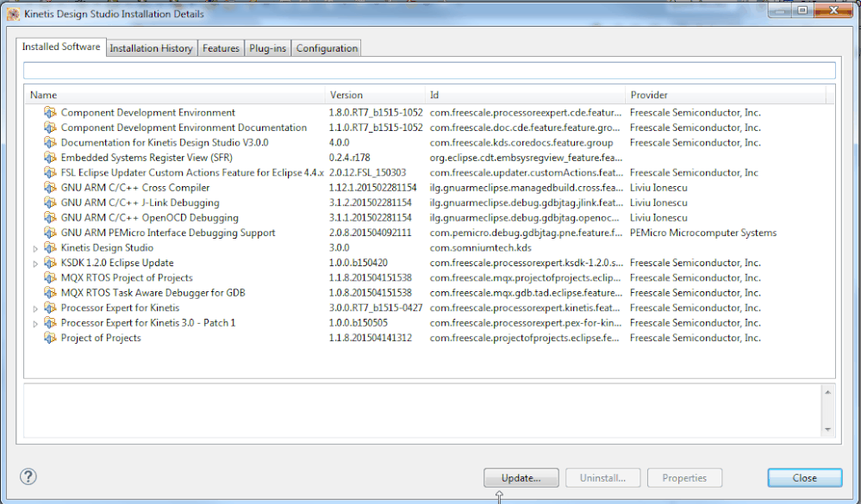The image size is (861, 504).
Task: Click the MQX RTOS Project of Projects icon
Action: [50, 277]
